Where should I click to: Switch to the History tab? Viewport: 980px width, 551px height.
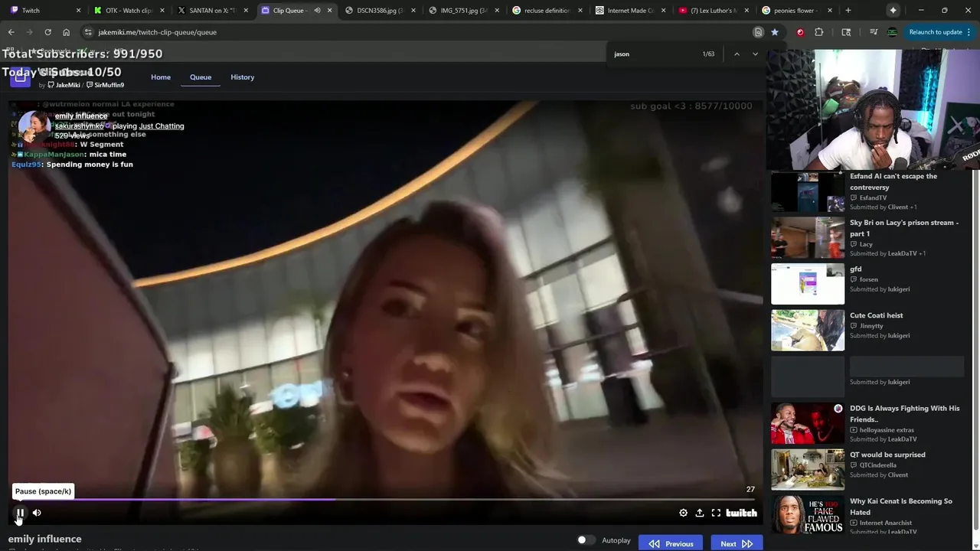(x=243, y=77)
